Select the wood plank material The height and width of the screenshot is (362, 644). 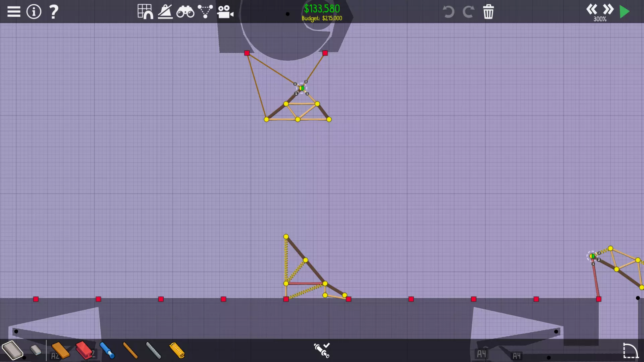pyautogui.click(x=60, y=350)
